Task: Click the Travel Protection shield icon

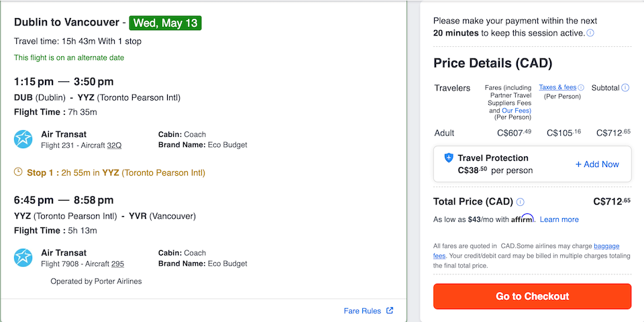Action: [449, 158]
